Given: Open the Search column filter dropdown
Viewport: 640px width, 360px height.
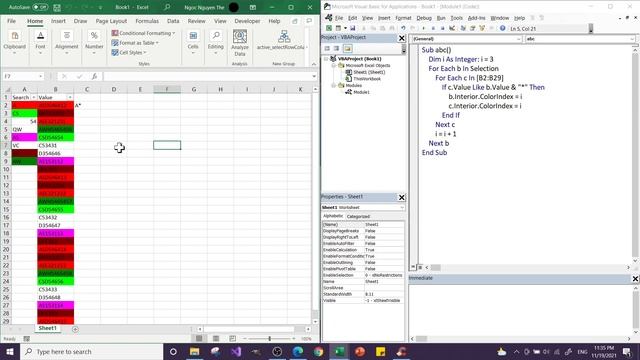Looking at the screenshot, I should 33,98.
